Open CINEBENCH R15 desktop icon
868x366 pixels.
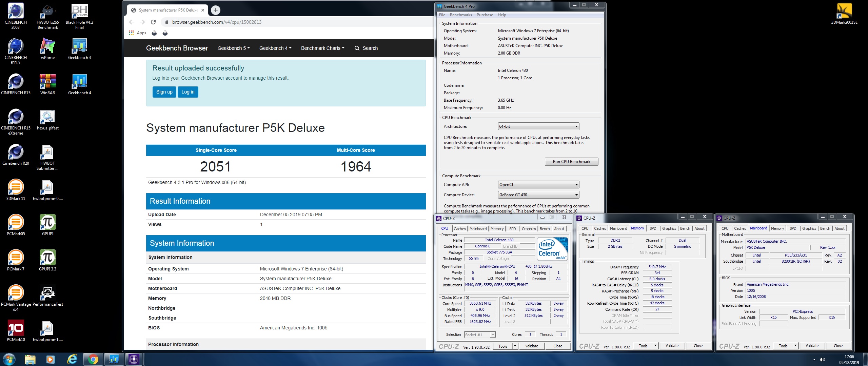(16, 84)
